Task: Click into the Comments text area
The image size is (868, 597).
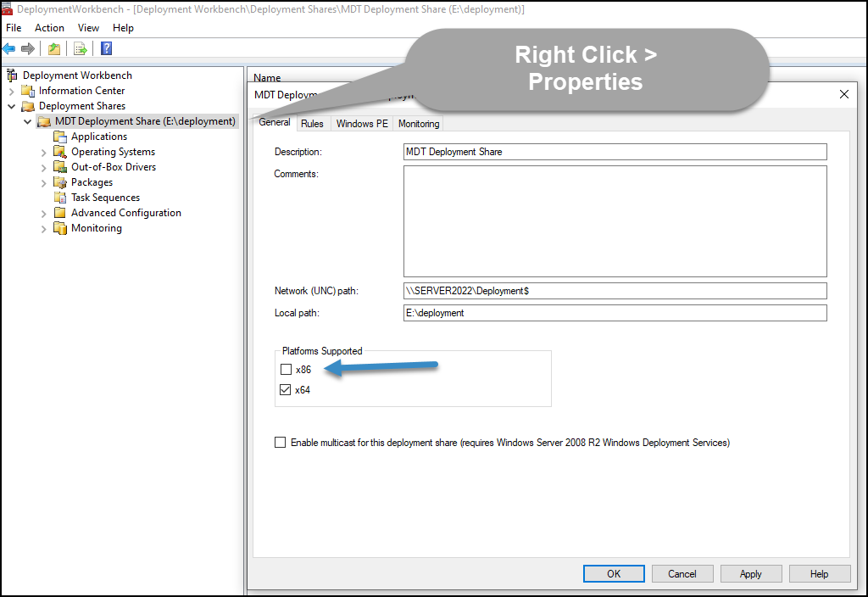Action: pyautogui.click(x=615, y=220)
